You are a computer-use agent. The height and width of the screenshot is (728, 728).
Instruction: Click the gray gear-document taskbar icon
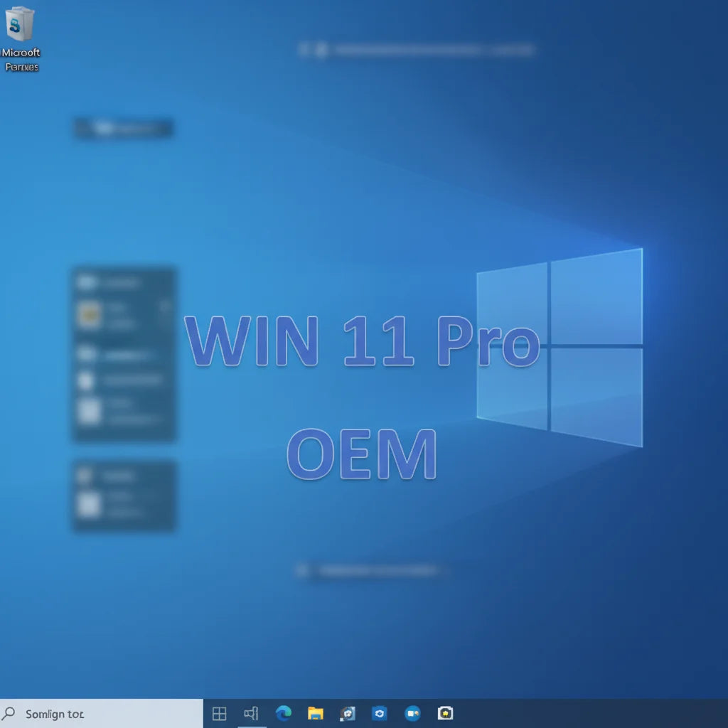(347, 713)
